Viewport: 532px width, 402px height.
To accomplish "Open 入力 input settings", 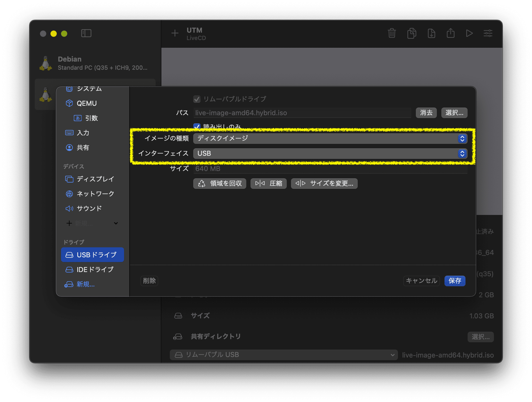I will (93, 133).
